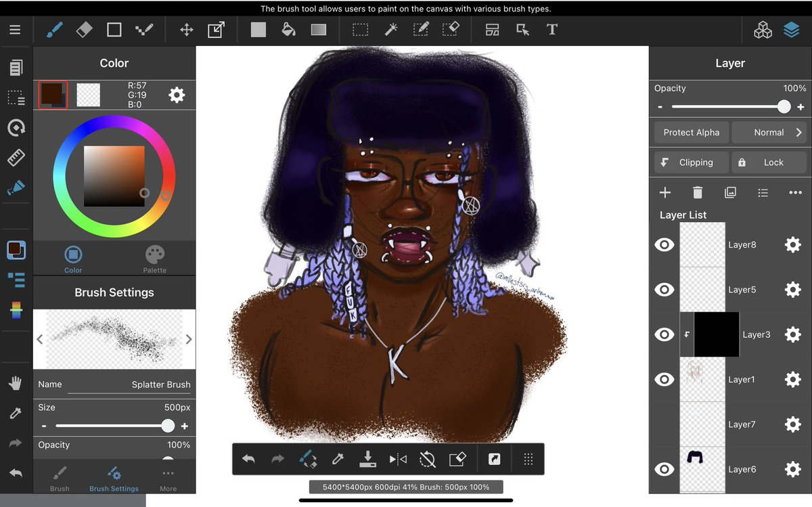812x507 pixels.
Task: Click the save icon in floating toolbar
Action: [367, 459]
